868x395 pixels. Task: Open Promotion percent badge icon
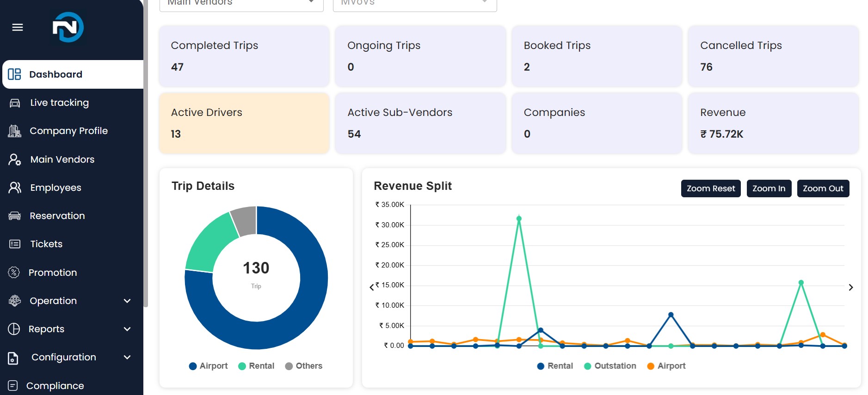(14, 273)
